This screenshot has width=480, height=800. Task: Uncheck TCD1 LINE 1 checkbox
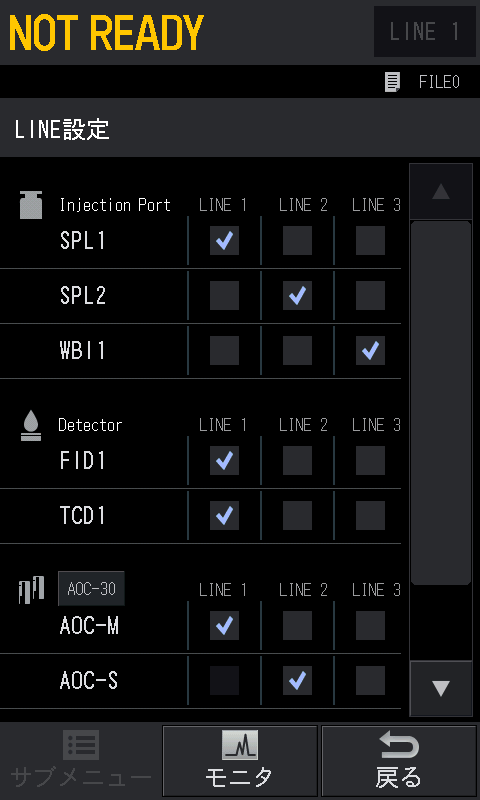[224, 515]
